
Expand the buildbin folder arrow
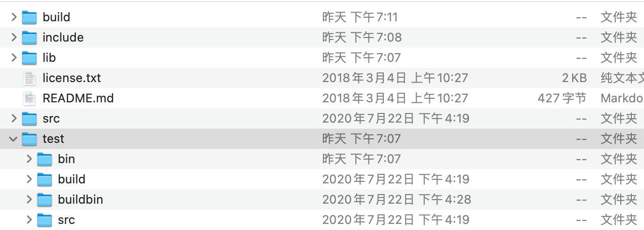pyautogui.click(x=29, y=200)
